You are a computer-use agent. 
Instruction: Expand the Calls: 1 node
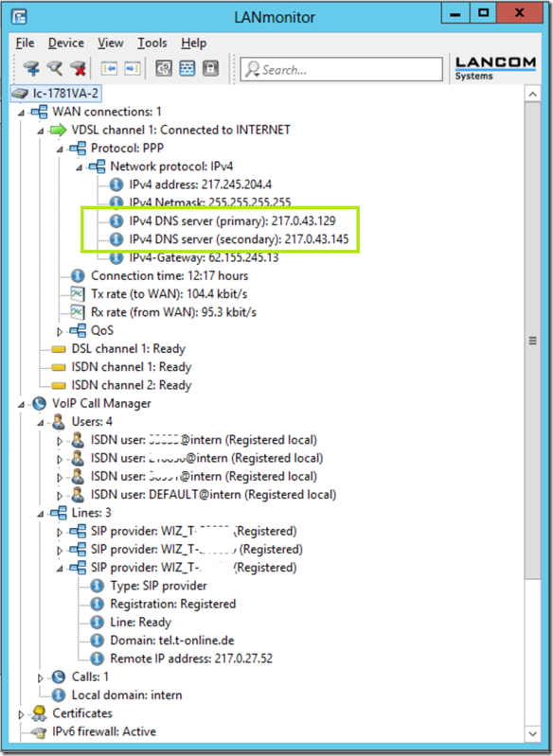point(41,677)
